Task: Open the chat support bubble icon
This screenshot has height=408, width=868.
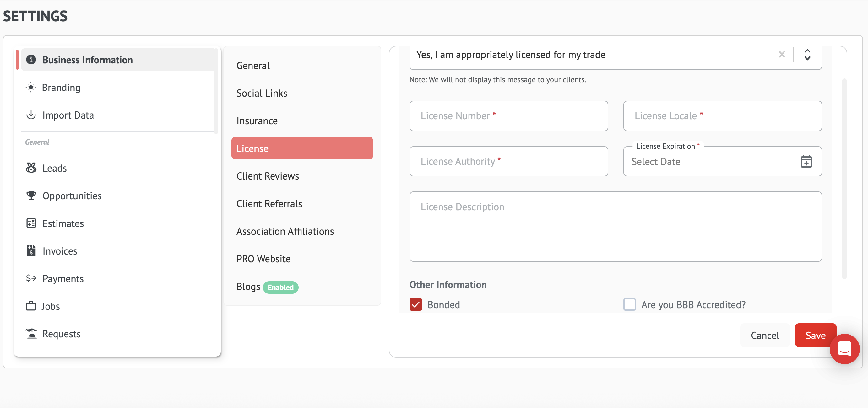Action: coord(844,348)
